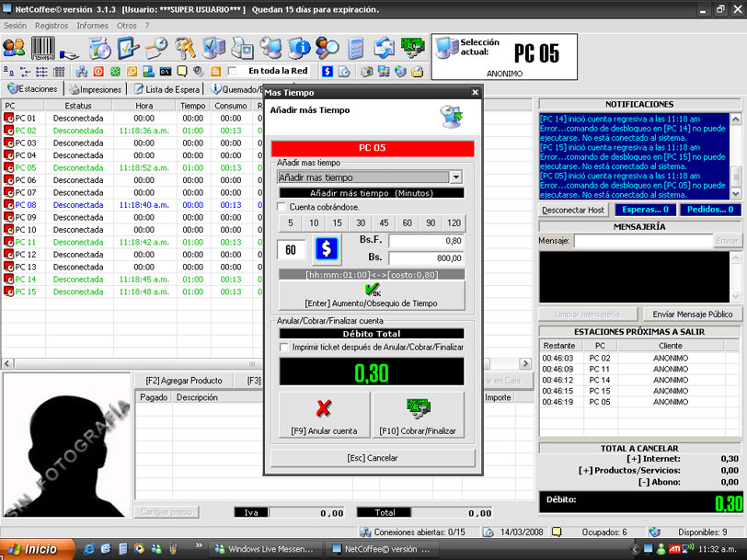Click the monitor with wrench icon
This screenshot has width=747, height=560.
[270, 48]
